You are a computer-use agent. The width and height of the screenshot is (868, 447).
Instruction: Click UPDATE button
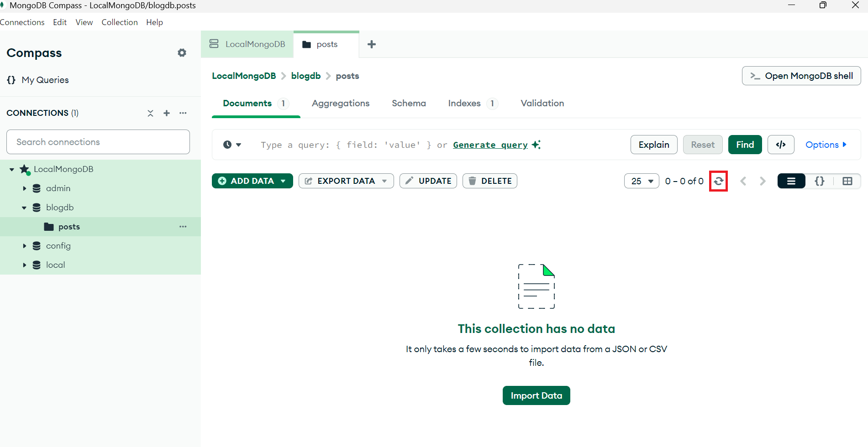pos(428,181)
